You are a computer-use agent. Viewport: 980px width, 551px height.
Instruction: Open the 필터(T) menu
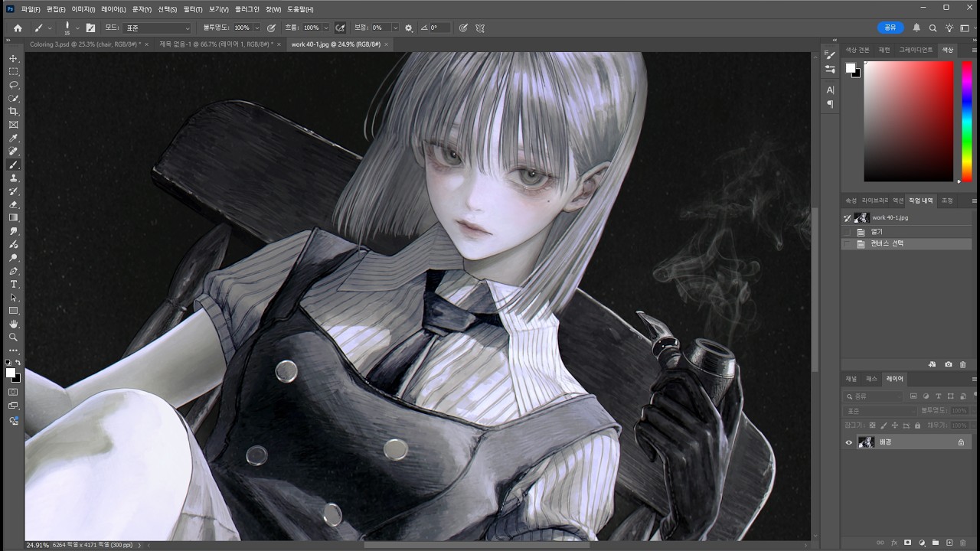click(x=193, y=9)
